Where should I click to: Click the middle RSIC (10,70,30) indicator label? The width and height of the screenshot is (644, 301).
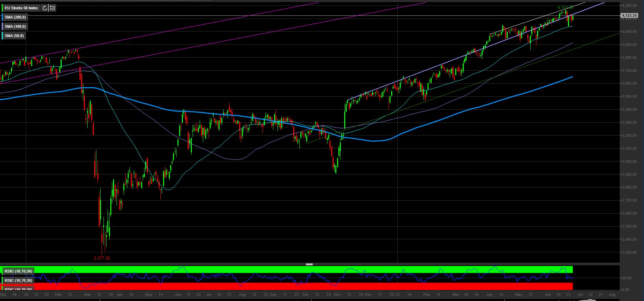coord(18,280)
